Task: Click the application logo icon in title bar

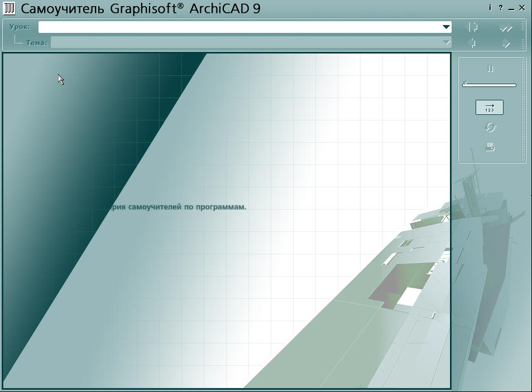Action: [x=9, y=8]
